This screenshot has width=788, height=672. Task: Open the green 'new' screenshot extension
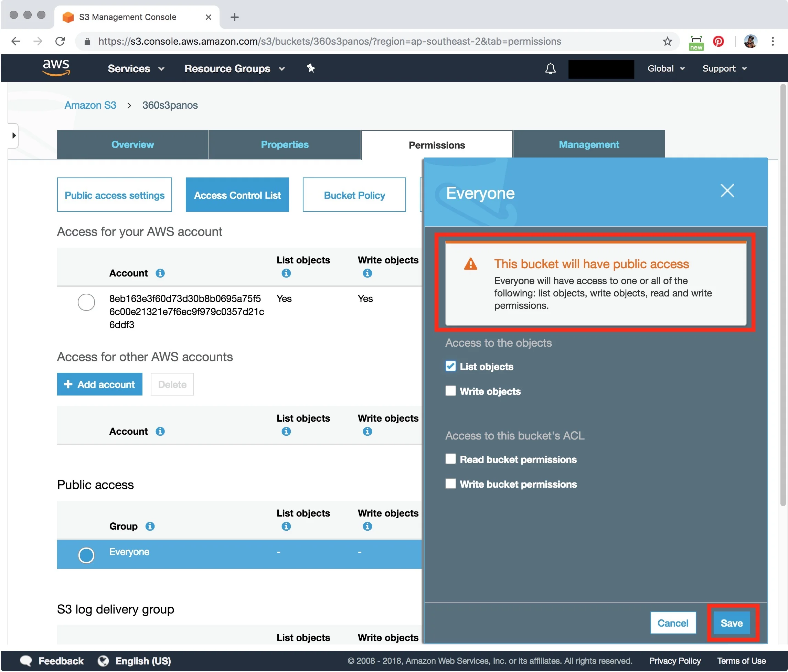[696, 43]
